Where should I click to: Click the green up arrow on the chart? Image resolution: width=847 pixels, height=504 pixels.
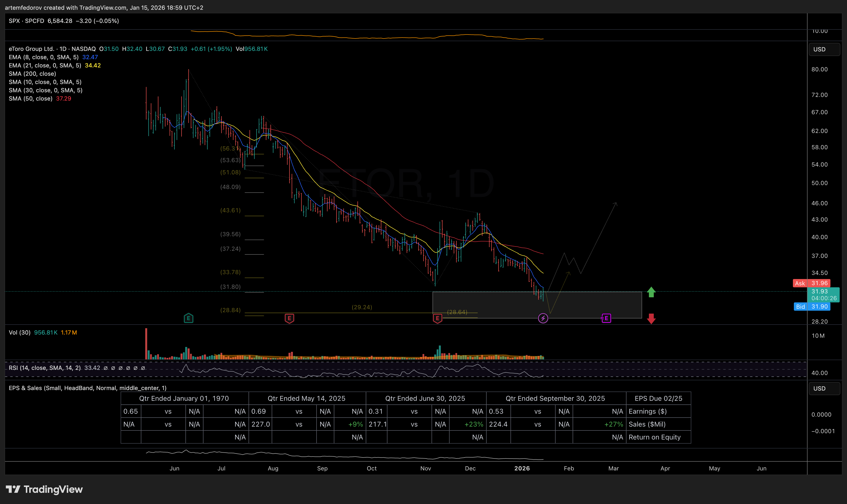[651, 292]
